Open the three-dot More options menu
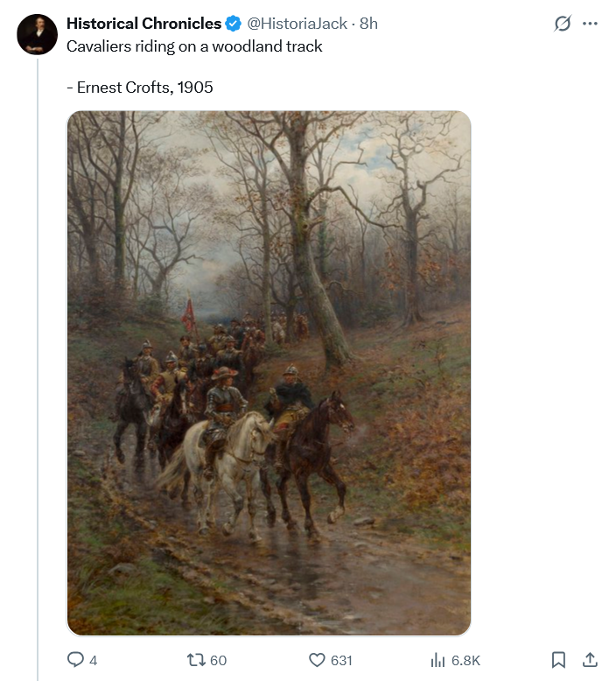Viewport: 616px width, 681px height. coord(590,25)
